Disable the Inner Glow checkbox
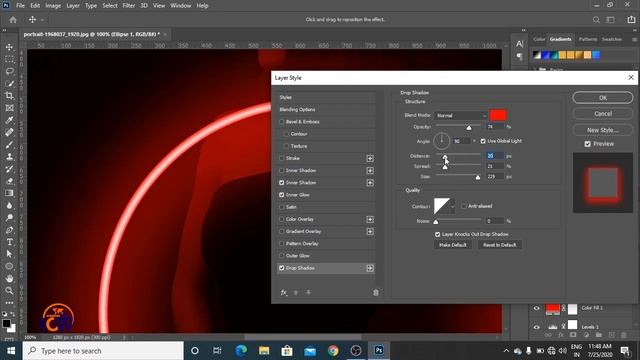Viewport: 640px width, 360px height. [x=282, y=195]
